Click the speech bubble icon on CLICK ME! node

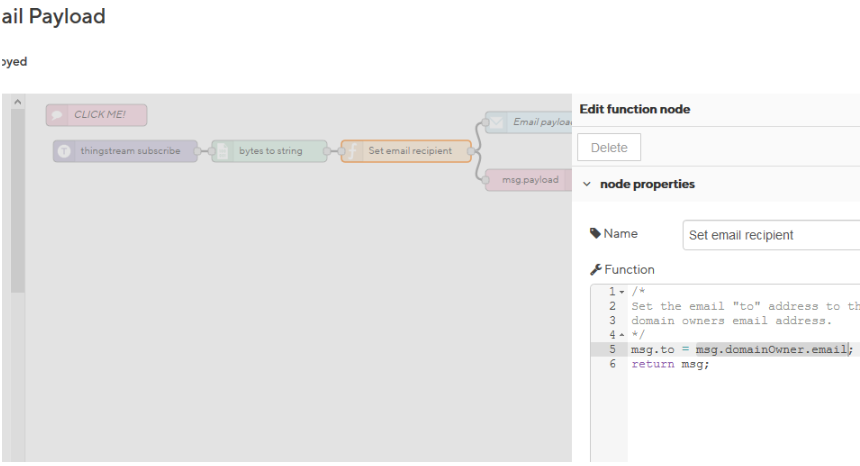pyautogui.click(x=56, y=115)
